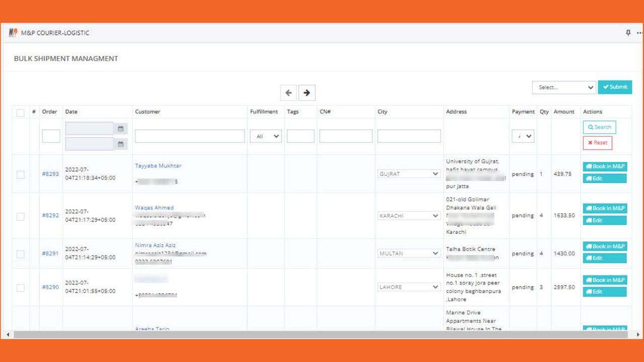Open calendar for second date filter

(x=121, y=144)
